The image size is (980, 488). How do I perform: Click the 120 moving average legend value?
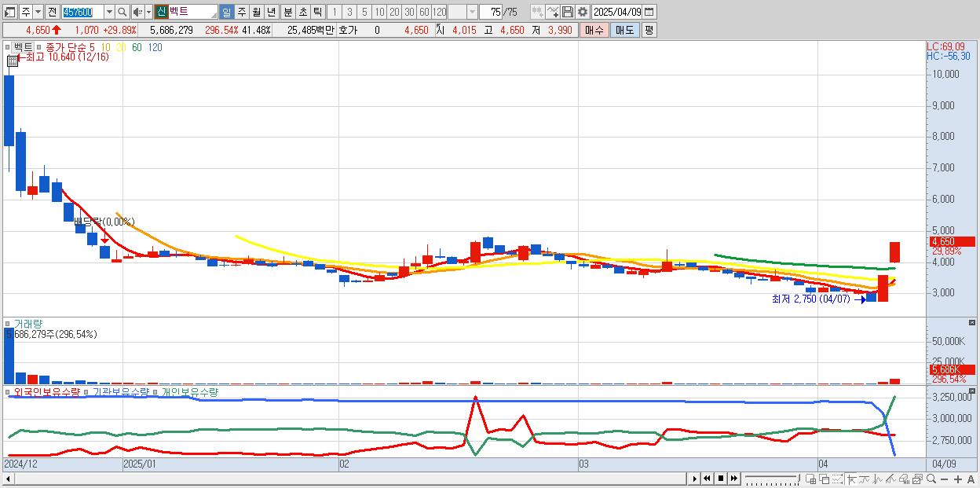[155, 47]
